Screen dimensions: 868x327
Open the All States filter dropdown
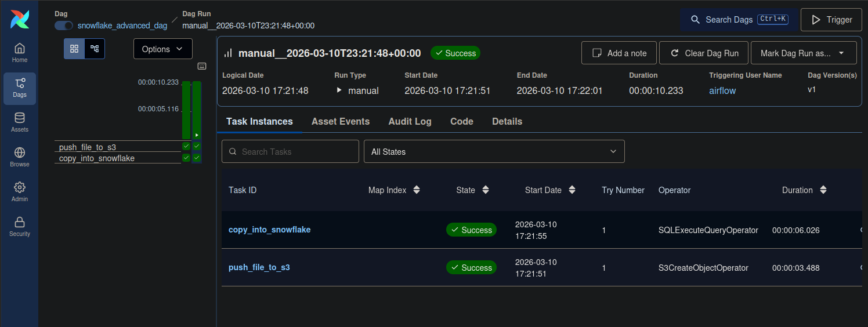click(x=494, y=152)
